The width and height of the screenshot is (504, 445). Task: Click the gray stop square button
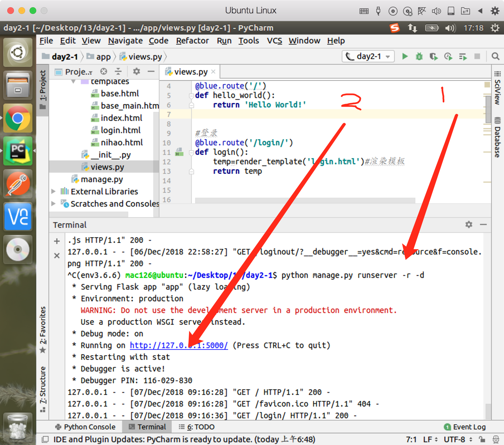[x=477, y=57]
